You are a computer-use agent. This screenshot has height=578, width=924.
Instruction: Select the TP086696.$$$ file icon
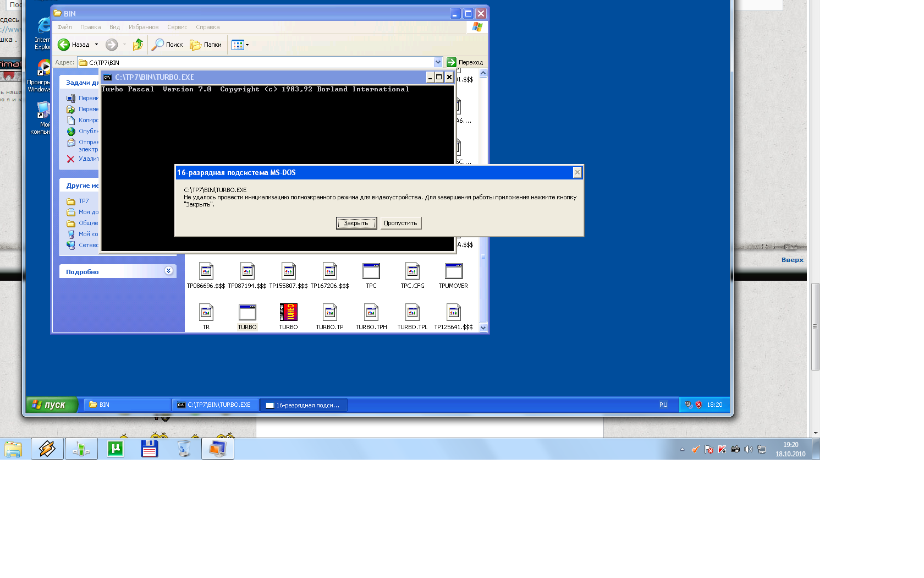pyautogui.click(x=206, y=271)
